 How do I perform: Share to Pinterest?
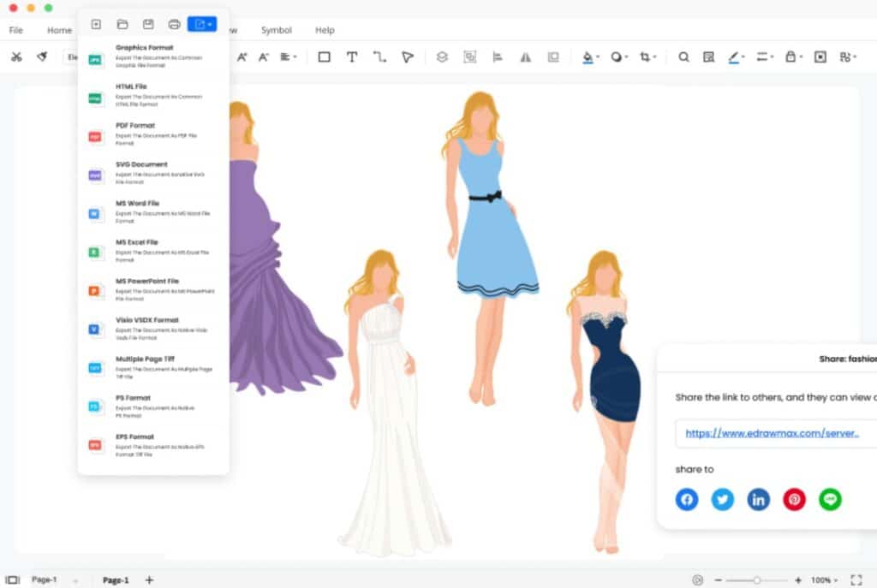tap(794, 499)
